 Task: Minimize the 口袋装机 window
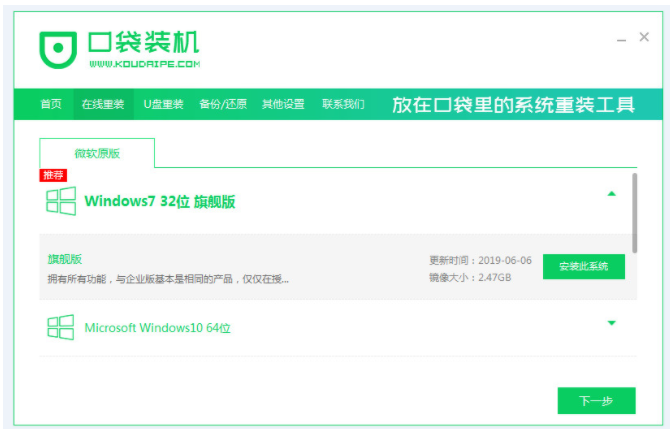tap(621, 40)
